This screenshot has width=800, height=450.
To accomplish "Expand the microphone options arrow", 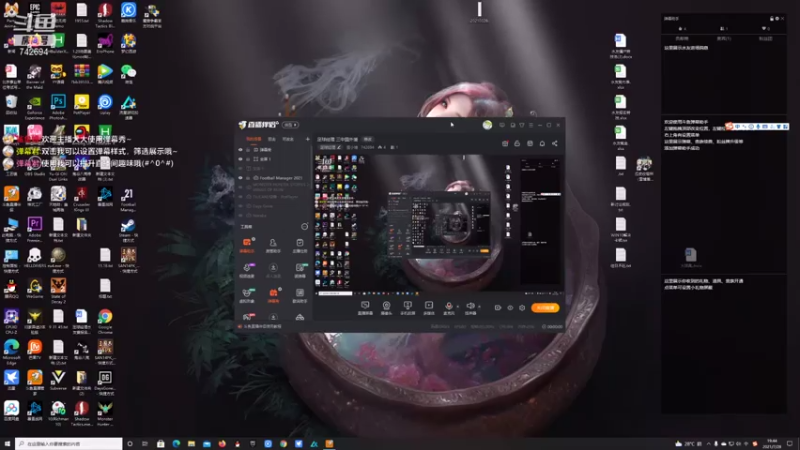I will pyautogui.click(x=457, y=306).
